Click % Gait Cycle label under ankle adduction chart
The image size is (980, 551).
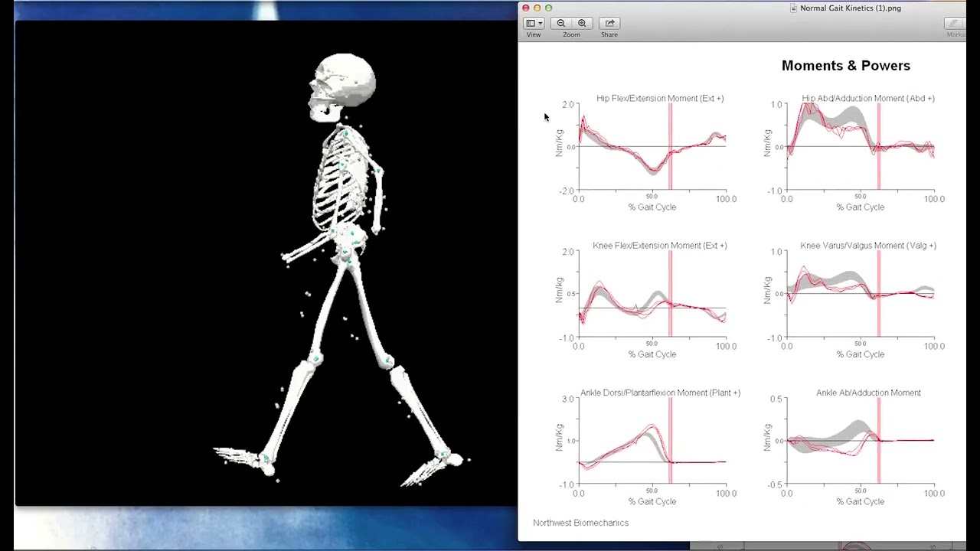pyautogui.click(x=861, y=502)
